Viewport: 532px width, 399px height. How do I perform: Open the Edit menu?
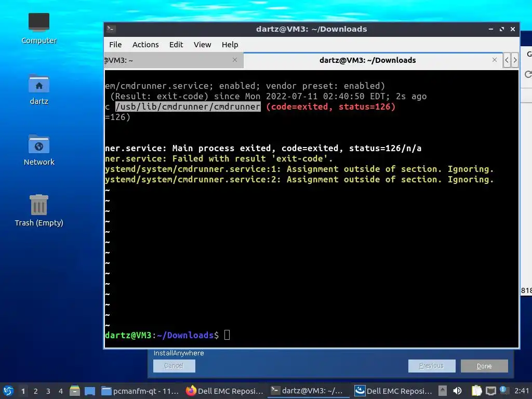(176, 45)
